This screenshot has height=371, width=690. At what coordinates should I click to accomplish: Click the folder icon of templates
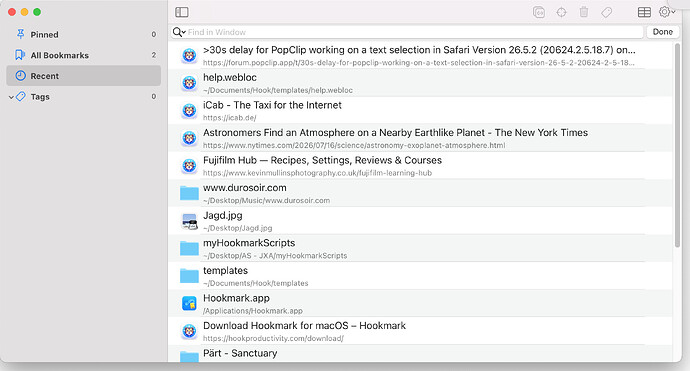189,276
